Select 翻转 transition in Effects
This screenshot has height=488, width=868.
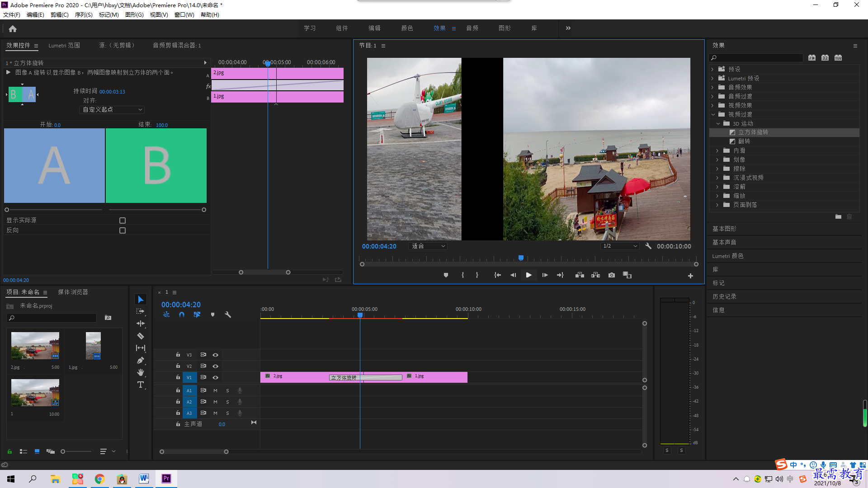(744, 141)
